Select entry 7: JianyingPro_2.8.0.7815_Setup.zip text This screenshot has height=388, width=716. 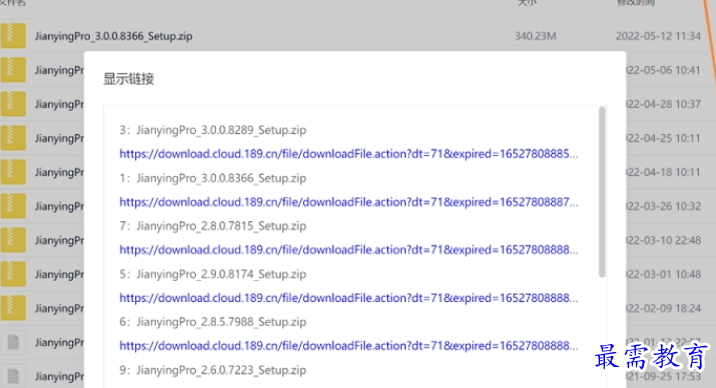(213, 226)
